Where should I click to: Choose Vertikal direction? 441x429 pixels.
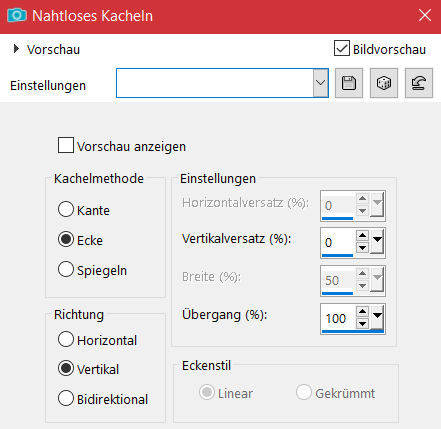[x=66, y=368]
